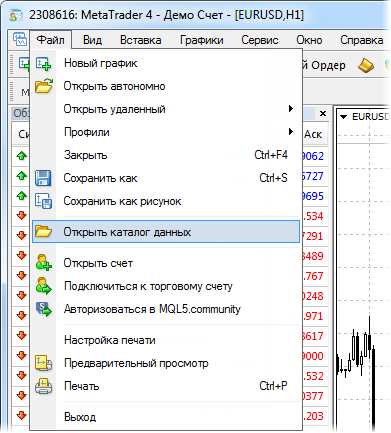Image resolution: width=391 pixels, height=433 pixels.
Task: Click ask value .767
Action: coord(313,276)
